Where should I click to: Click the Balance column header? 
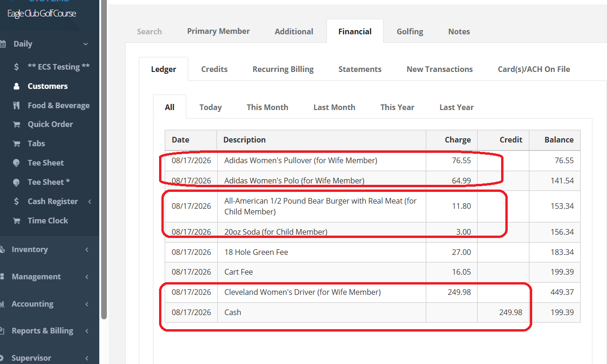555,140
